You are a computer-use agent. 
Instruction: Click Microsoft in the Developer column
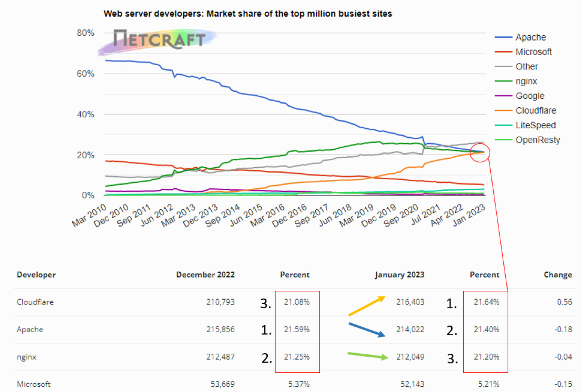[x=34, y=384]
